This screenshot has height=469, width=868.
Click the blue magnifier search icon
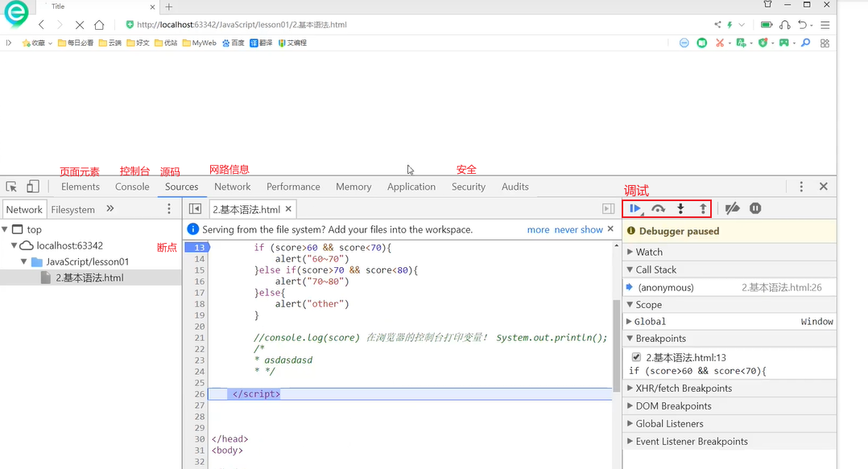tap(805, 43)
